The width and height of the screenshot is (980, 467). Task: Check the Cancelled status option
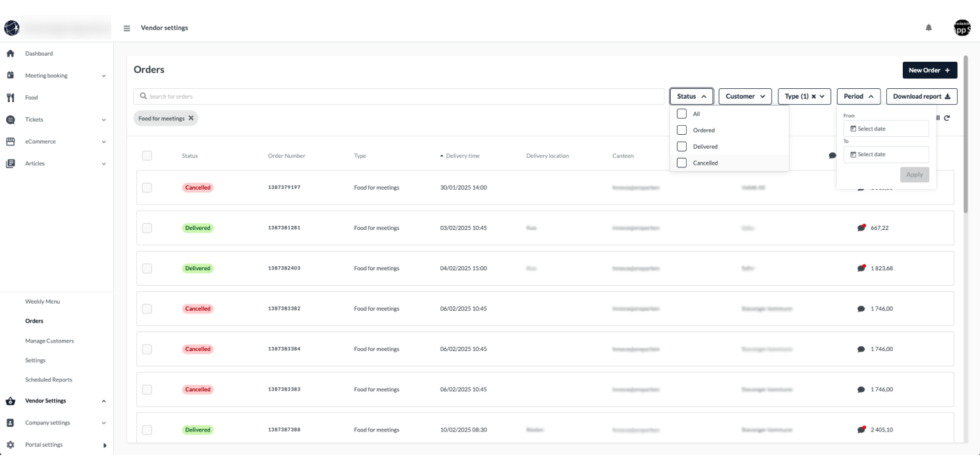pos(682,163)
